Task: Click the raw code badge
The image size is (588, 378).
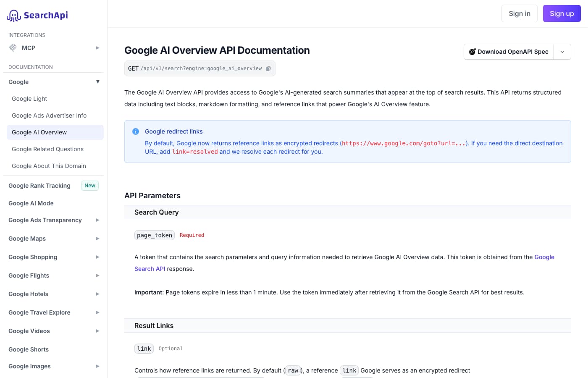Action: (x=293, y=370)
